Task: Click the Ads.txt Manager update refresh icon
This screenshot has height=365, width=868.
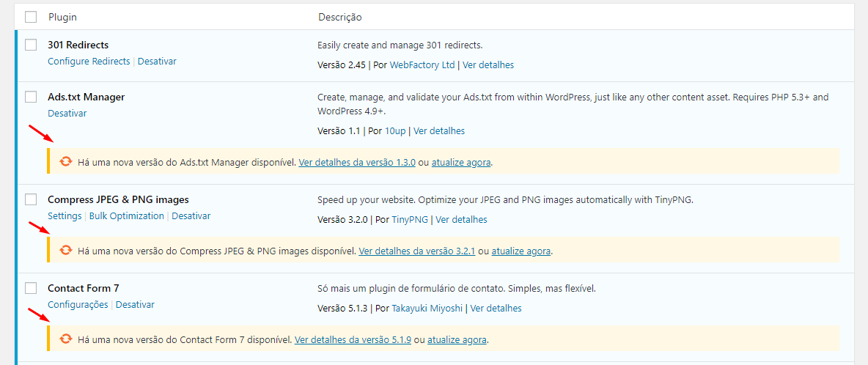Action: (66, 161)
